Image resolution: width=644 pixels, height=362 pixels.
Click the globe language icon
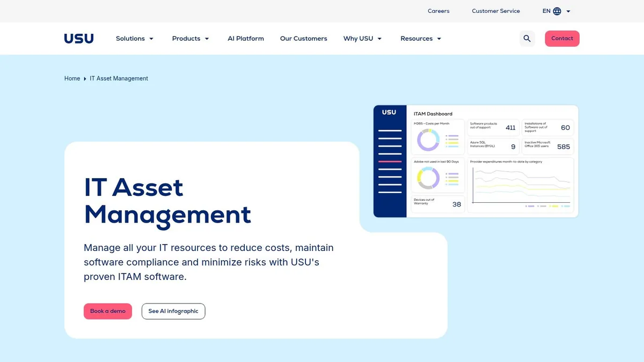(x=557, y=11)
